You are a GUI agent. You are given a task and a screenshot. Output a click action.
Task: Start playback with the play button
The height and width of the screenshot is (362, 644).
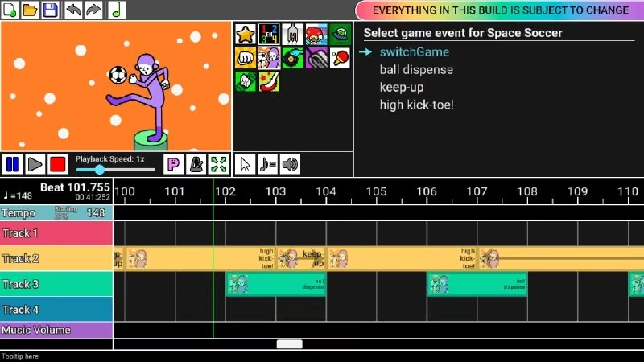click(x=35, y=164)
